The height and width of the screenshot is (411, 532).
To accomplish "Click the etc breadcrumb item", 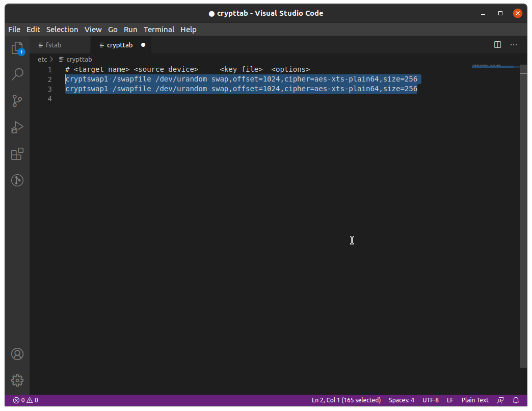I will pyautogui.click(x=42, y=59).
